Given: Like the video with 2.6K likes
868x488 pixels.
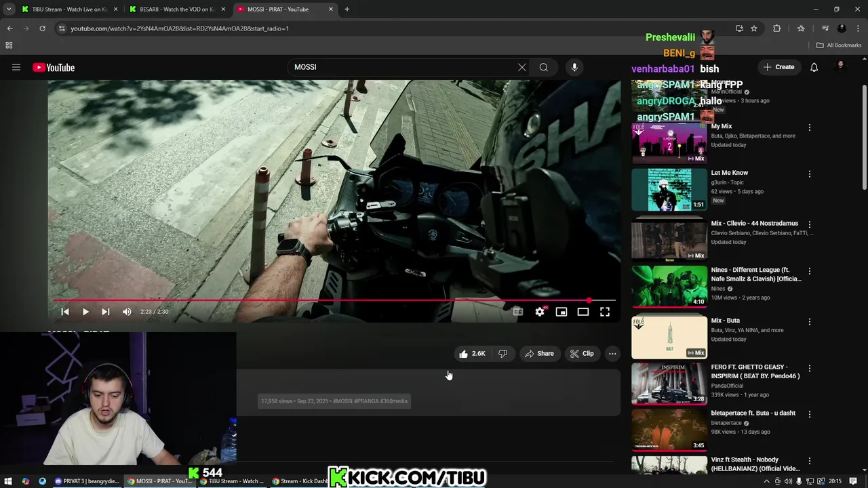Looking at the screenshot, I should point(472,353).
